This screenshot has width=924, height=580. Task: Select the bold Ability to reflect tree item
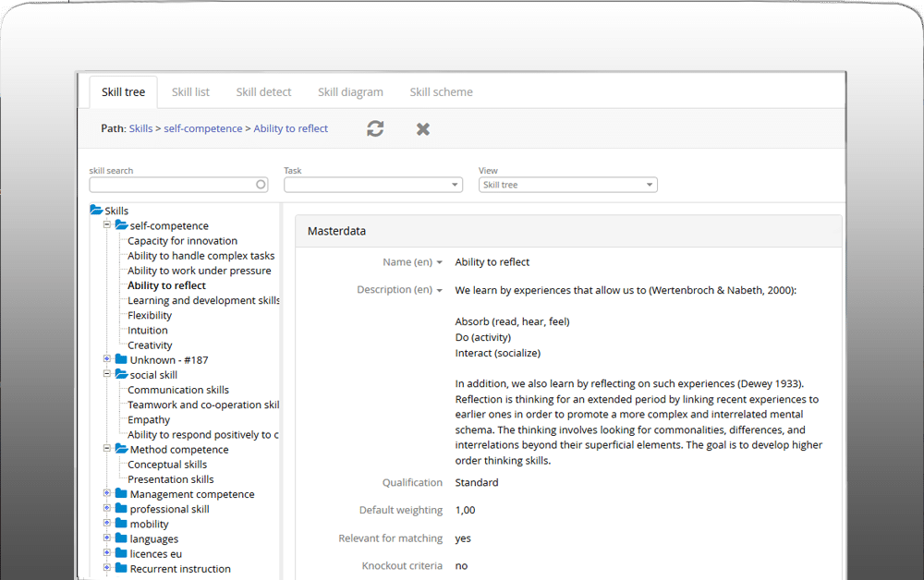[166, 285]
